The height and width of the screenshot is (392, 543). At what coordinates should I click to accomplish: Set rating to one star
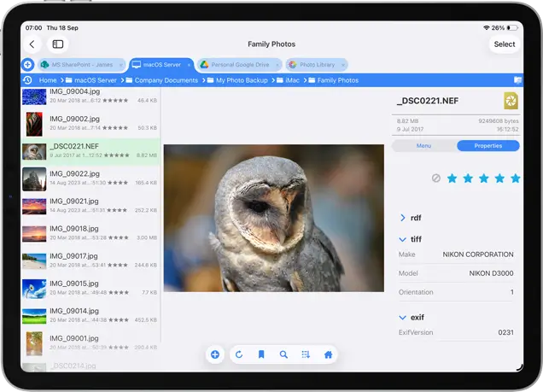452,178
